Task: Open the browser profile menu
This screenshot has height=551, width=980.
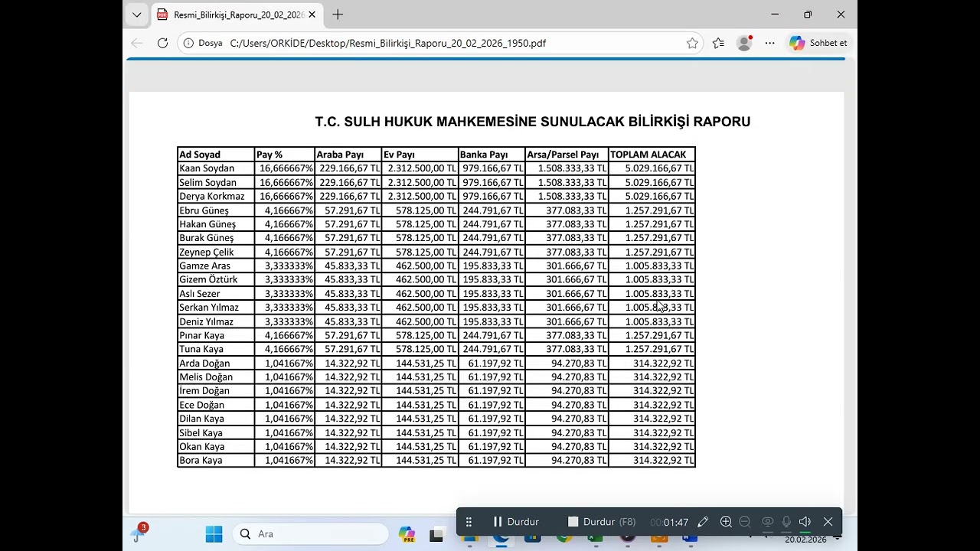Action: [x=744, y=44]
